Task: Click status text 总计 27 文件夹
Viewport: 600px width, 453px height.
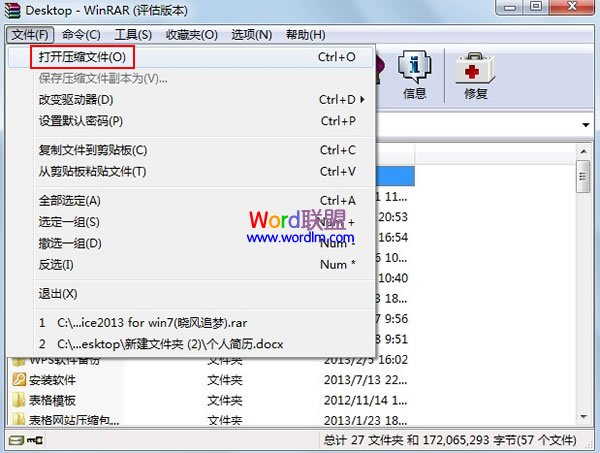Action: click(x=363, y=440)
